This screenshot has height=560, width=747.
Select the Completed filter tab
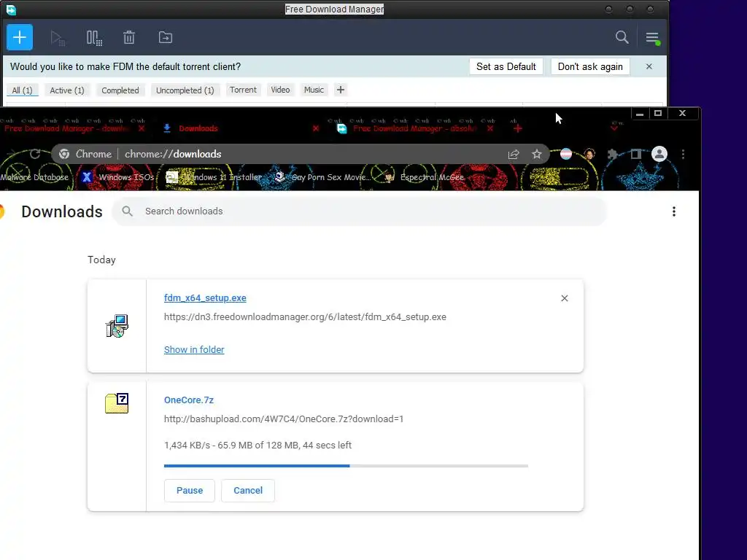click(x=120, y=90)
